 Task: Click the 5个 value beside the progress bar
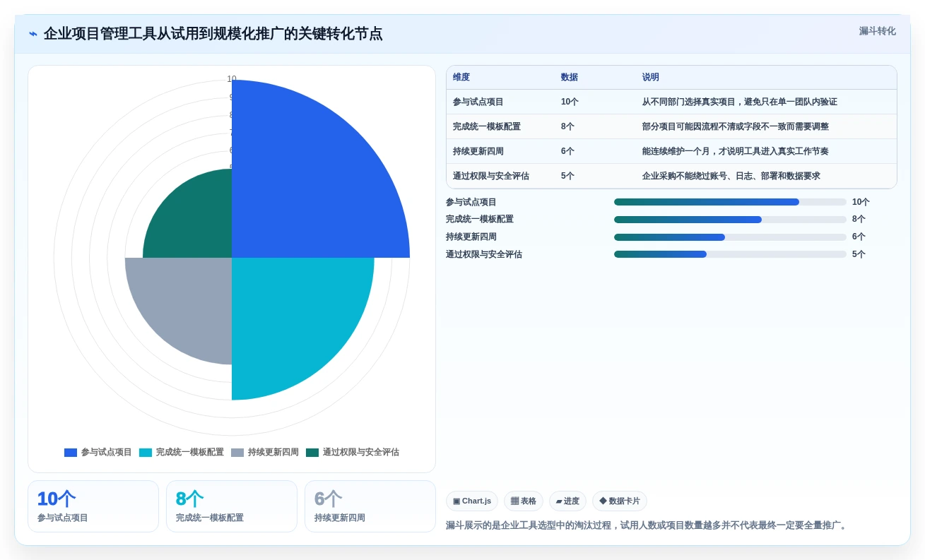pyautogui.click(x=859, y=254)
